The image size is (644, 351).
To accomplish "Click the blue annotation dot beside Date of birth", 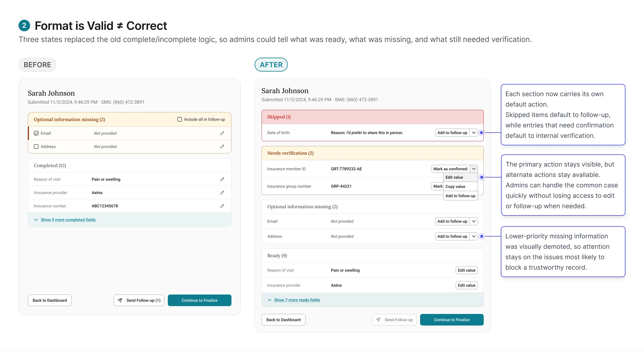I will (x=481, y=133).
